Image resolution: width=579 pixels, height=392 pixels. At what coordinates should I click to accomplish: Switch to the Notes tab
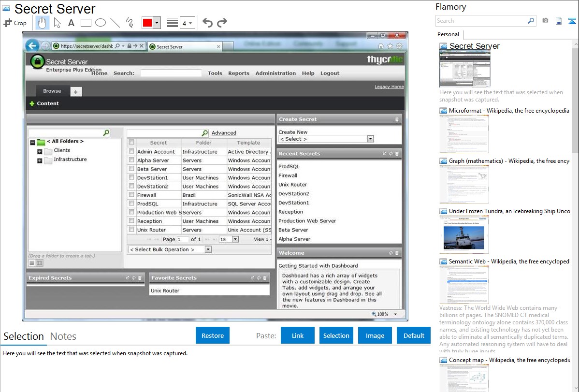(x=63, y=336)
